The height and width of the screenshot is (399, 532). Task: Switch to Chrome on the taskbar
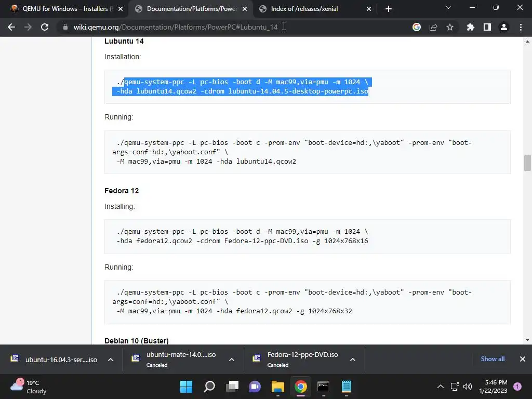click(301, 387)
